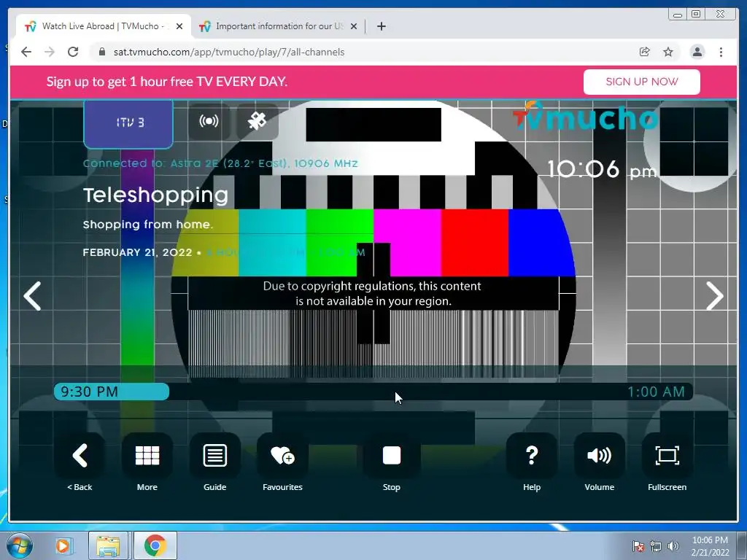Open Chrome profile avatar
The width and height of the screenshot is (747, 560).
pyautogui.click(x=697, y=52)
